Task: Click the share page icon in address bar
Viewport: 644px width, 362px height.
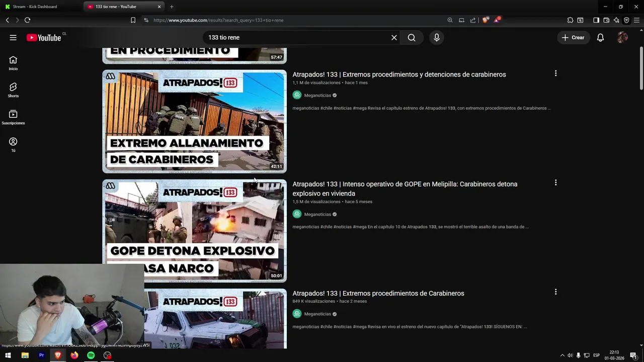Action: 473,20
